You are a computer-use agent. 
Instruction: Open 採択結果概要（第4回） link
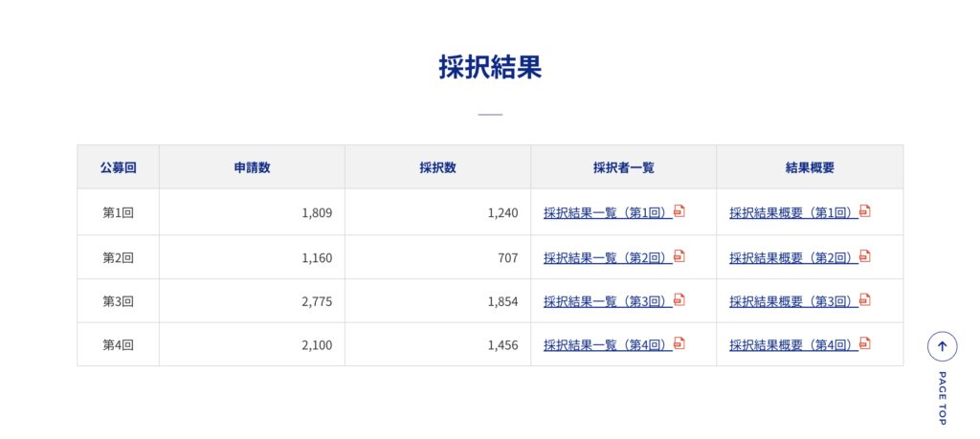coord(791,345)
